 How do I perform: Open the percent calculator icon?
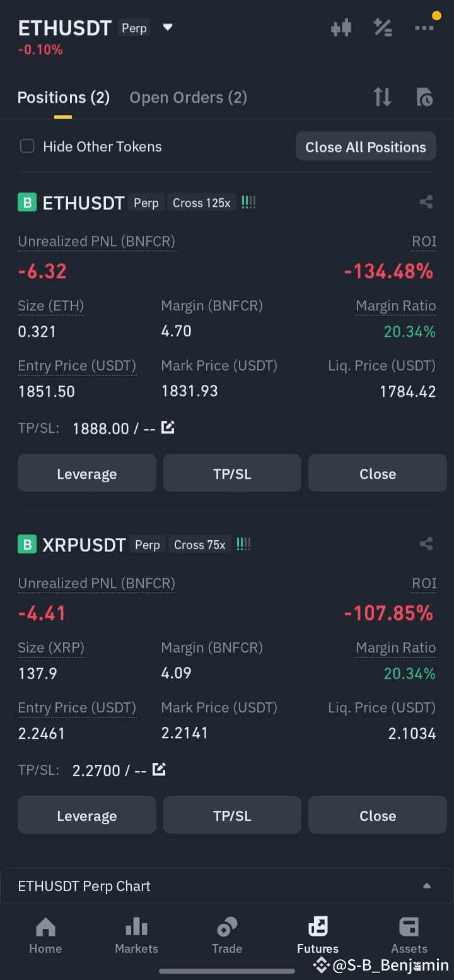click(x=383, y=28)
